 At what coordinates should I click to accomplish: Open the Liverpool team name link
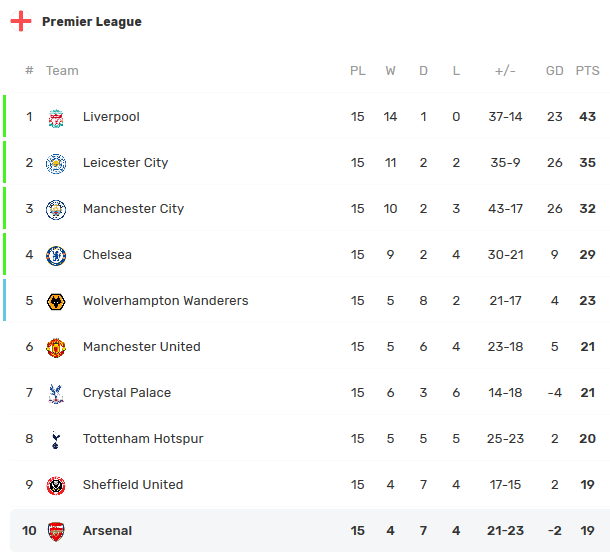[x=111, y=117]
